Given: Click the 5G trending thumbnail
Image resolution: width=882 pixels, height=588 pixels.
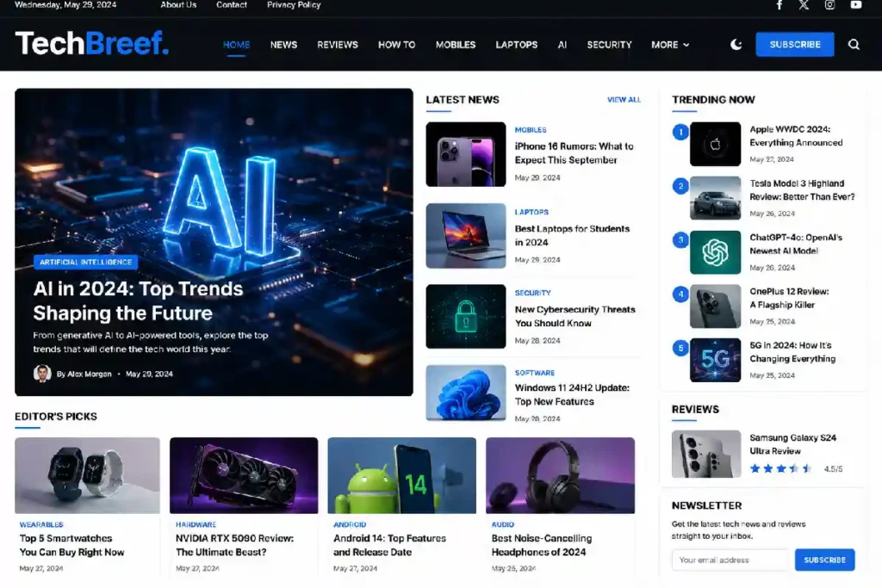Looking at the screenshot, I should point(715,361).
